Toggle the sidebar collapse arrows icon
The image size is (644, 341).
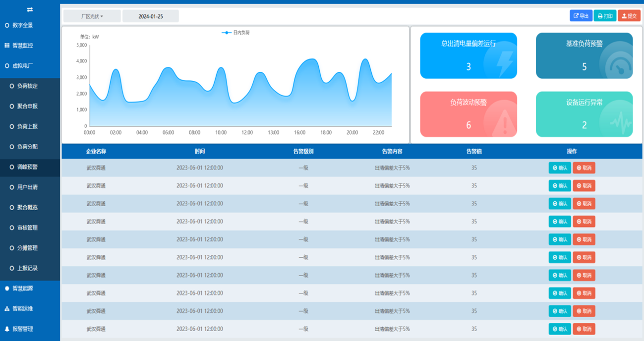pos(30,10)
